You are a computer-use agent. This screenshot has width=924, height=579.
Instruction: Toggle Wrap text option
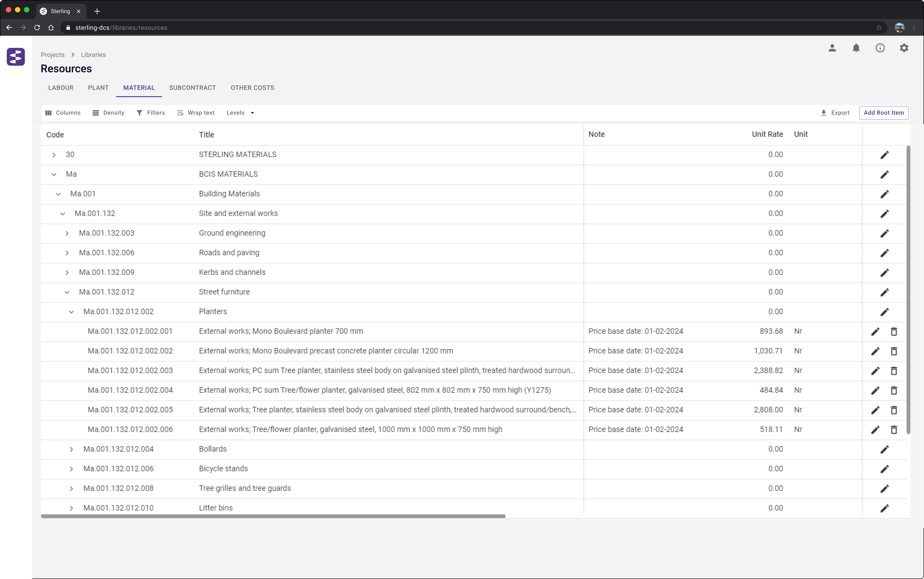(196, 113)
